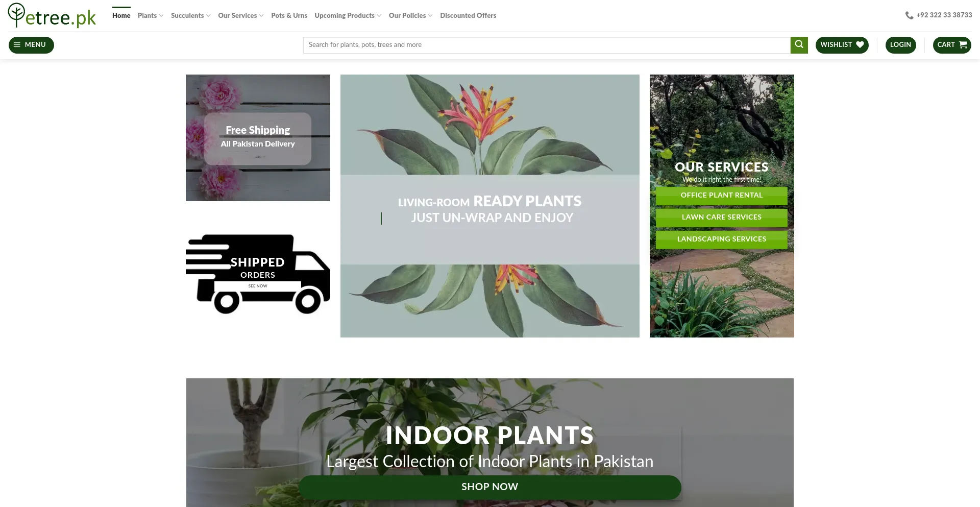This screenshot has height=507, width=980.
Task: Switch to the Home navigation tab
Action: tap(121, 15)
